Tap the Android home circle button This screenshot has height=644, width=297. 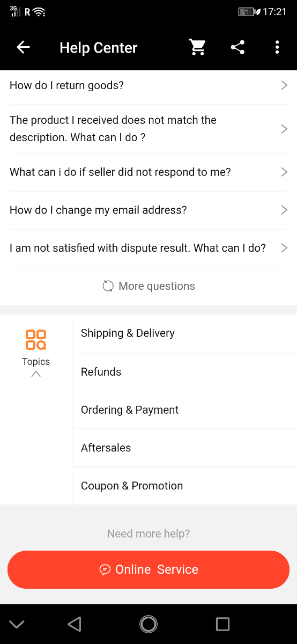tap(148, 624)
